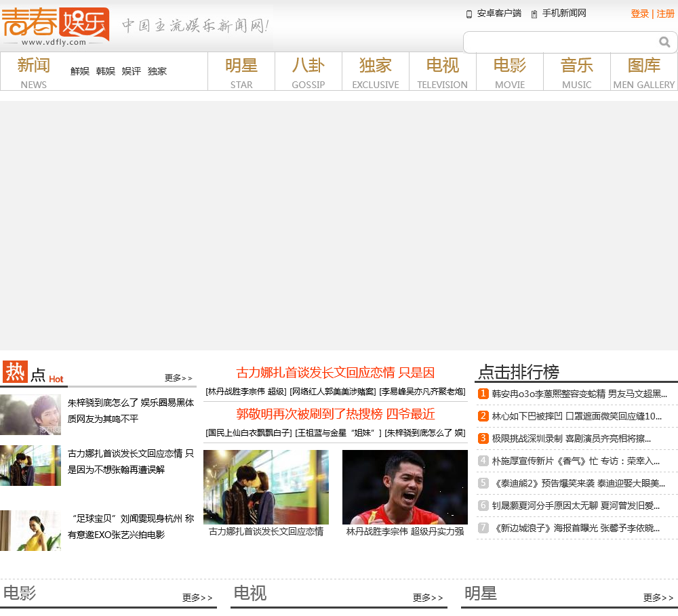This screenshot has height=616, width=678.
Task: Open the [国民上仙白衣飘飘白子] link
Action: click(249, 433)
